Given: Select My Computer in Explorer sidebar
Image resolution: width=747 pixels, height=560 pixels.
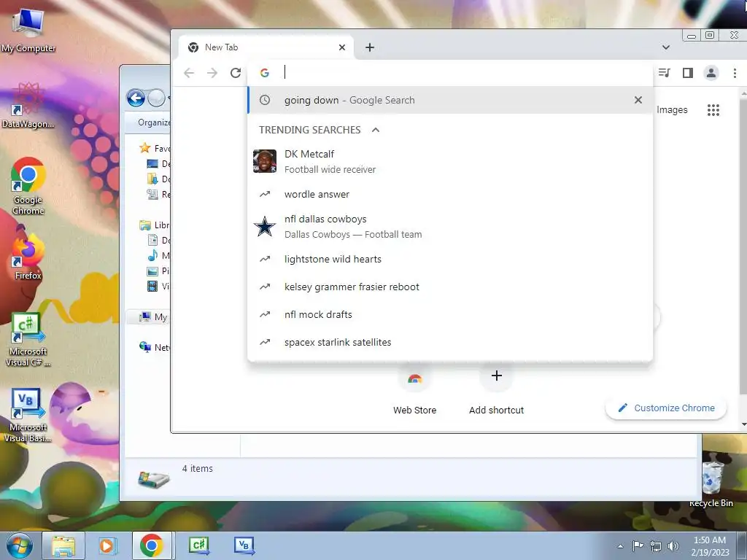Looking at the screenshot, I should point(153,316).
